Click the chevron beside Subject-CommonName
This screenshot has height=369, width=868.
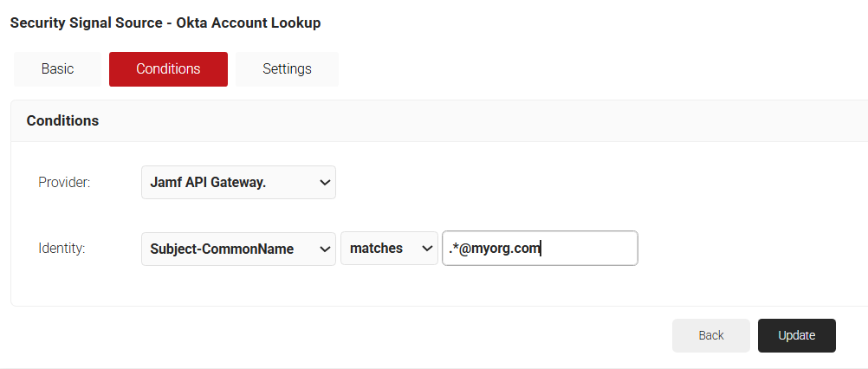[x=325, y=249]
